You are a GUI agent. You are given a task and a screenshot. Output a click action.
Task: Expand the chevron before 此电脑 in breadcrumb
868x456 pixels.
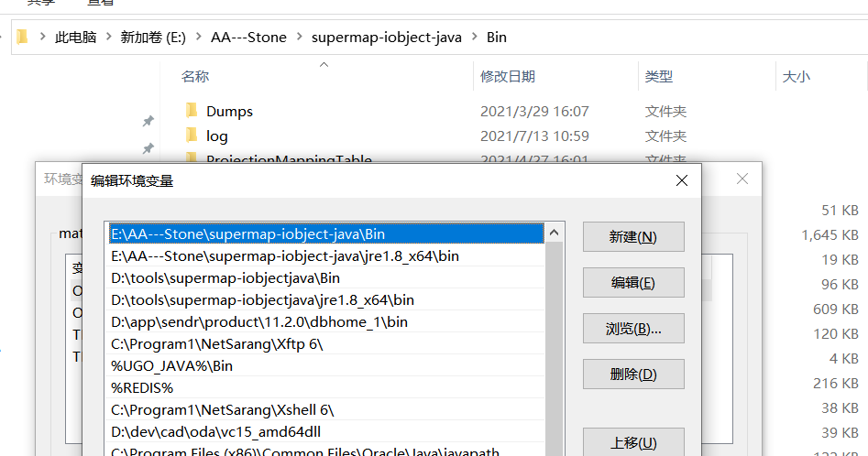tap(42, 37)
